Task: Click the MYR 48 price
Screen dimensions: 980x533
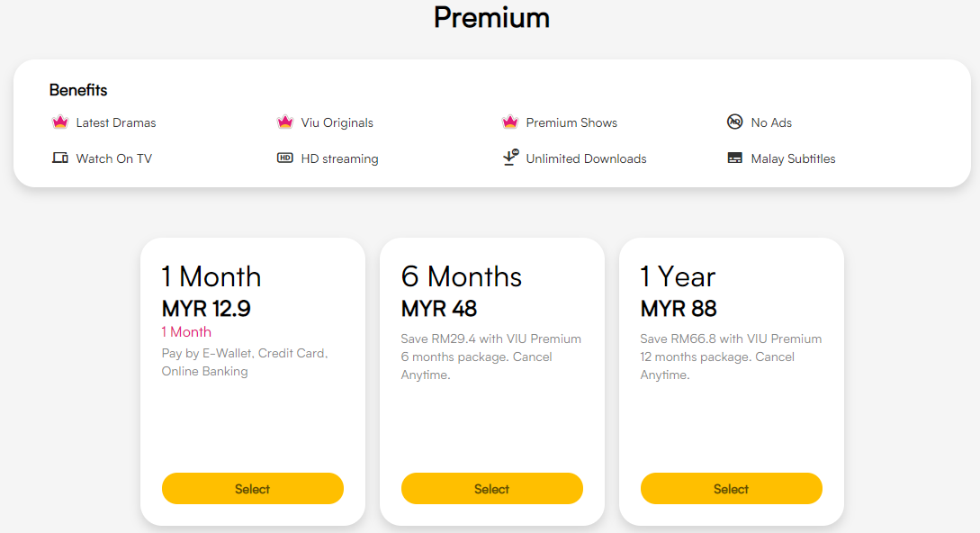Action: (439, 309)
